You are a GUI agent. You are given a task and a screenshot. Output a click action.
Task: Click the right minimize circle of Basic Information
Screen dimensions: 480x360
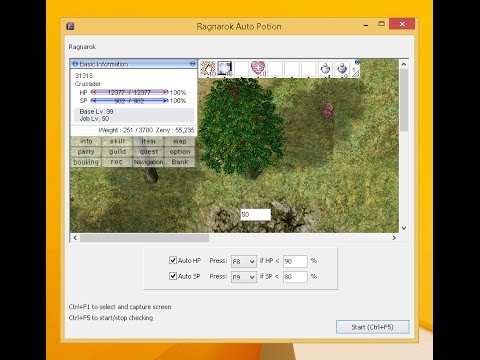pos(193,64)
